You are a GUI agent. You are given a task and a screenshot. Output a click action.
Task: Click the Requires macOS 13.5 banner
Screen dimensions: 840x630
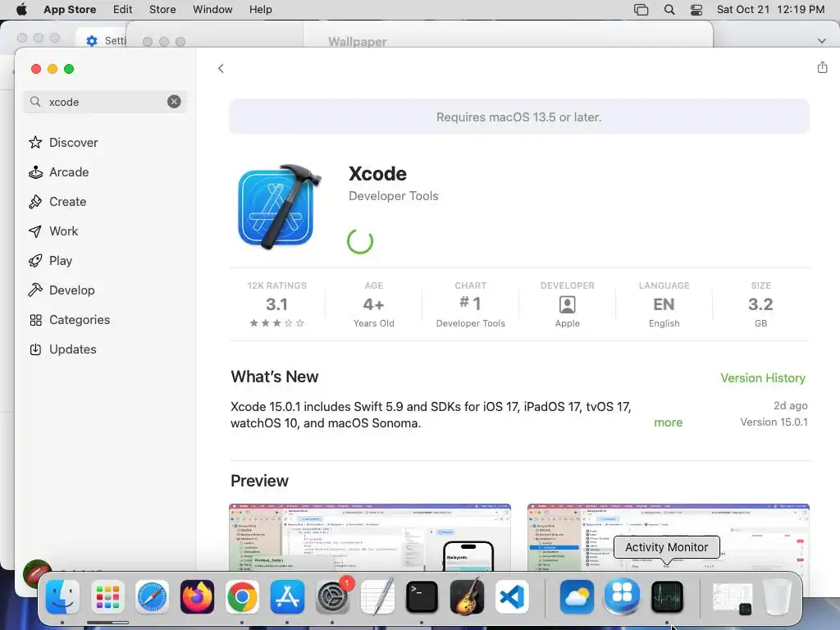519,116
